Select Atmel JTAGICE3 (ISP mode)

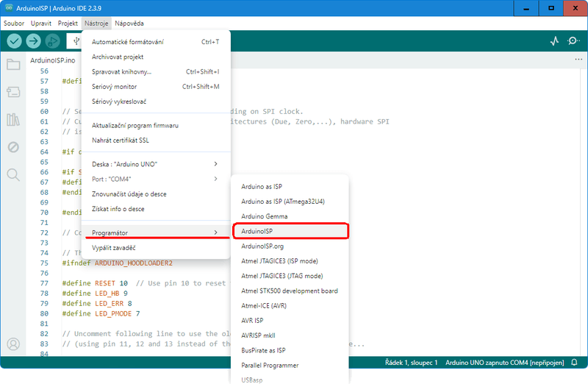[x=290, y=261]
